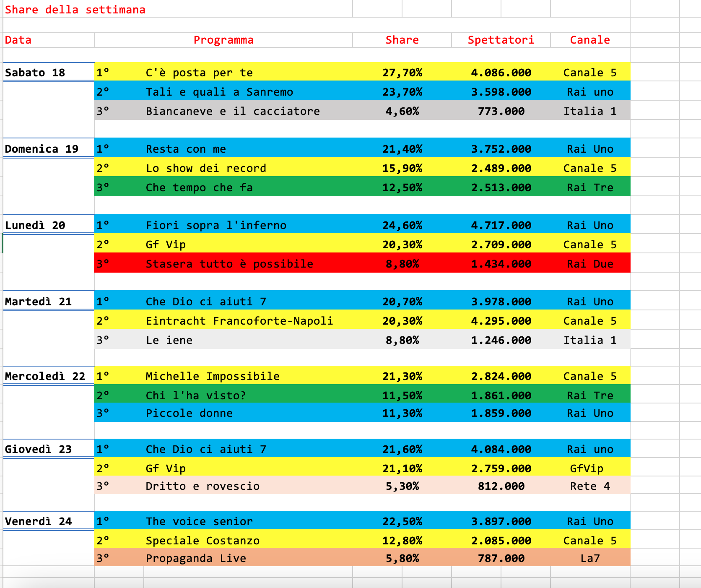
Task: Select the 'Domenica 19' date cell
Action: click(x=42, y=149)
